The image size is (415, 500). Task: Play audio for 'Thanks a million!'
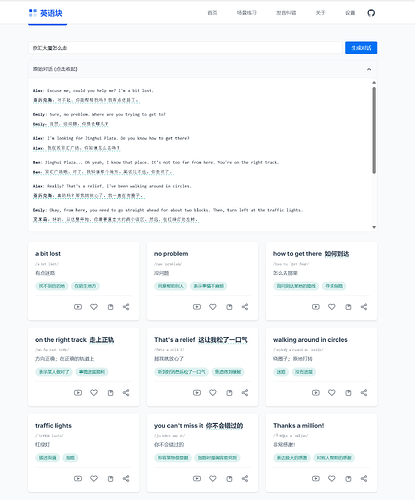coord(316,479)
